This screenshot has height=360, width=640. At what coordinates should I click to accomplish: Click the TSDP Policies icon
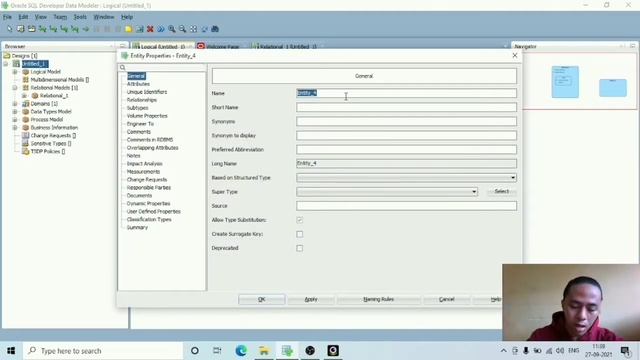pyautogui.click(x=26, y=151)
